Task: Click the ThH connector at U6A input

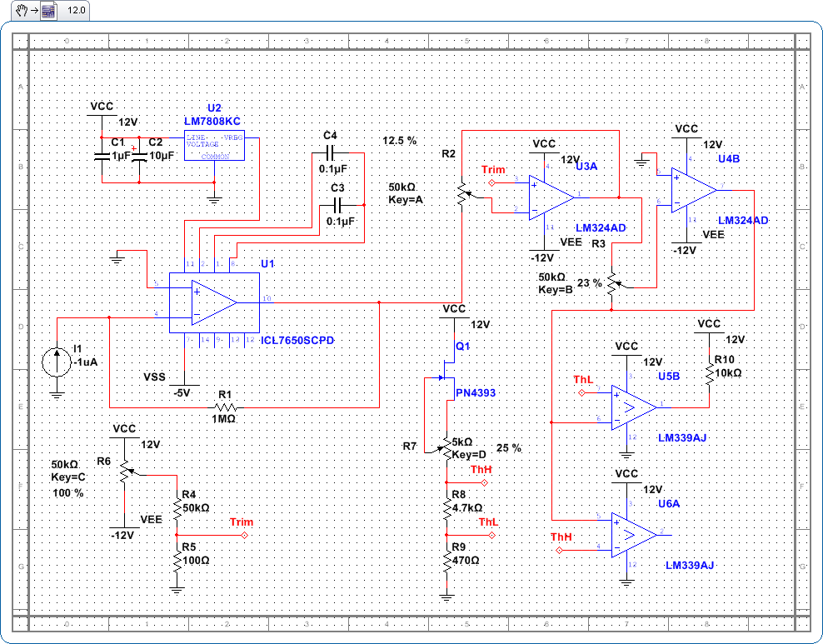Action: (559, 550)
